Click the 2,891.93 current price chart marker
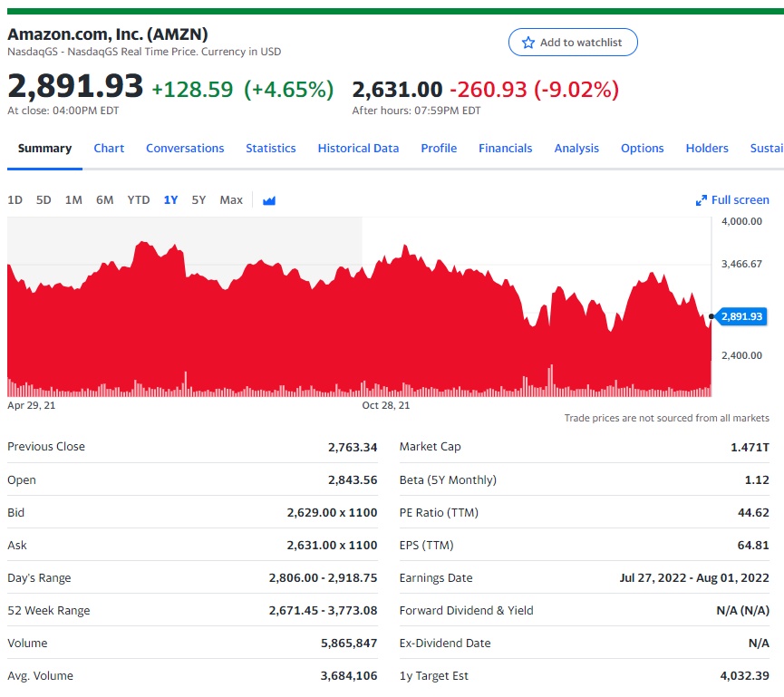784x697 pixels. point(741,316)
